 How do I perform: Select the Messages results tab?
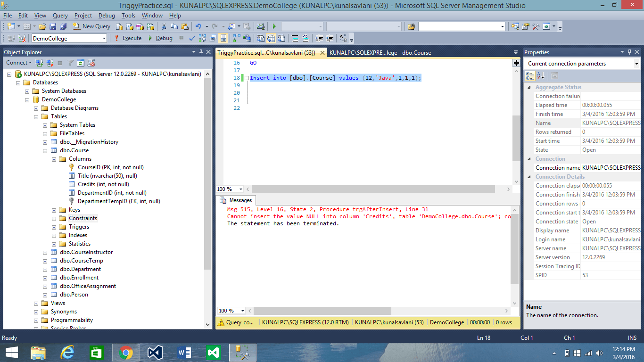pyautogui.click(x=236, y=200)
